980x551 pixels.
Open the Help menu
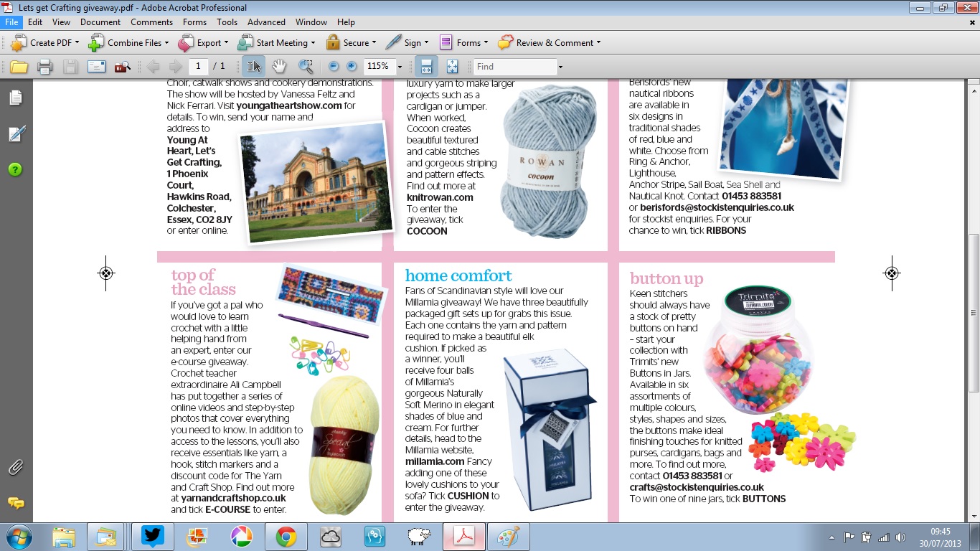pos(346,22)
